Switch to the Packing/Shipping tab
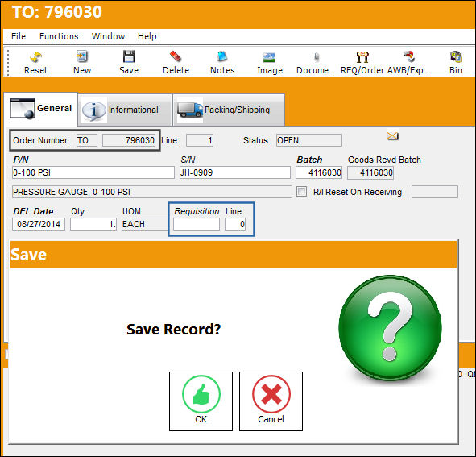476x457 pixels. click(x=229, y=110)
